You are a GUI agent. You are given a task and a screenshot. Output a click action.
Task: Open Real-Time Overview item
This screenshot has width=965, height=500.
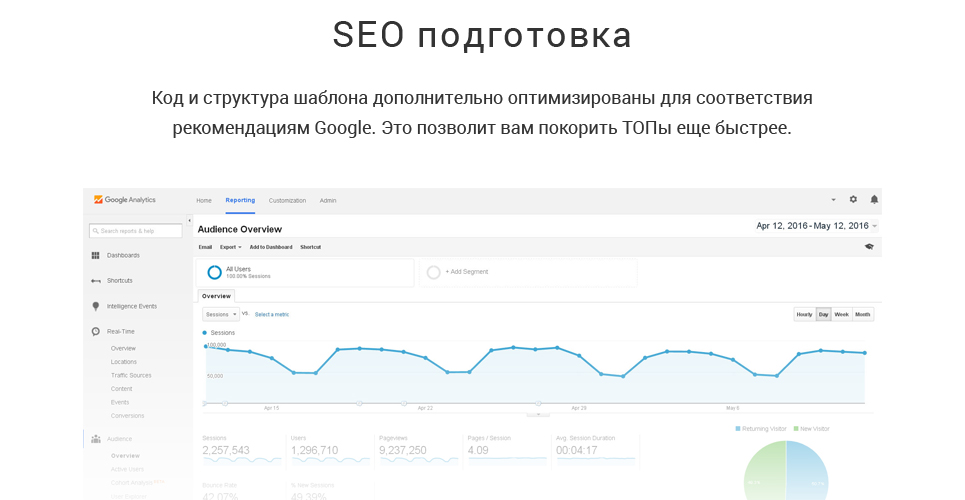[x=123, y=349]
